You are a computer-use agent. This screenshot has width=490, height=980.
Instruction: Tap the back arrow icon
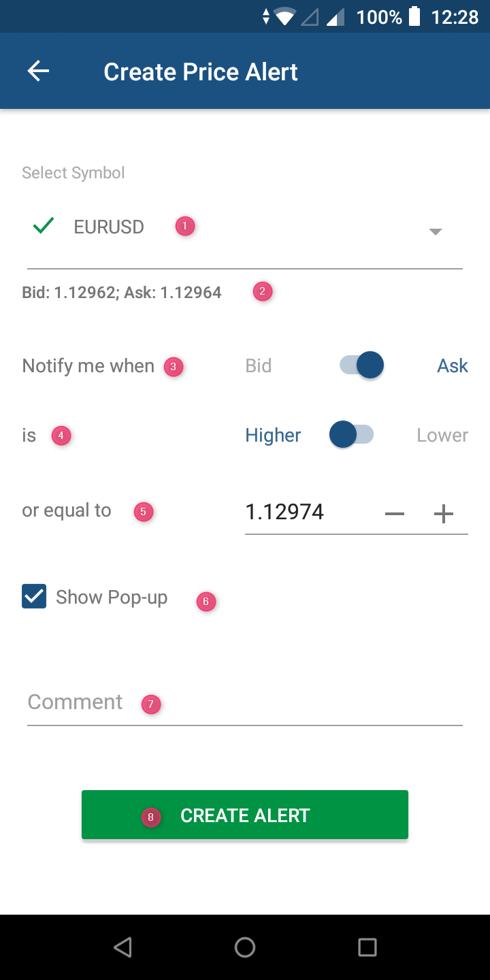coord(38,71)
